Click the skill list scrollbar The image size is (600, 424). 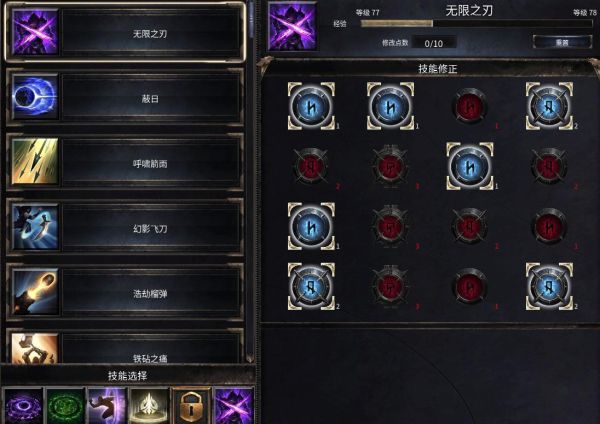tap(251, 182)
